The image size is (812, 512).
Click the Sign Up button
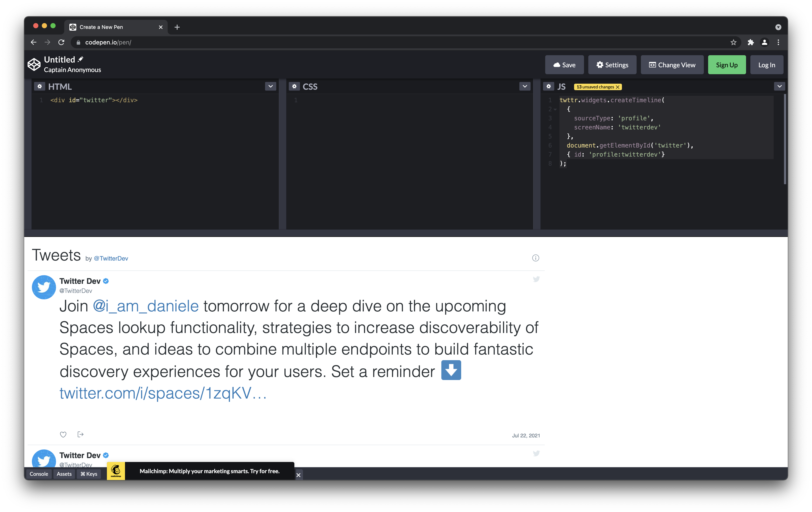[727, 64]
